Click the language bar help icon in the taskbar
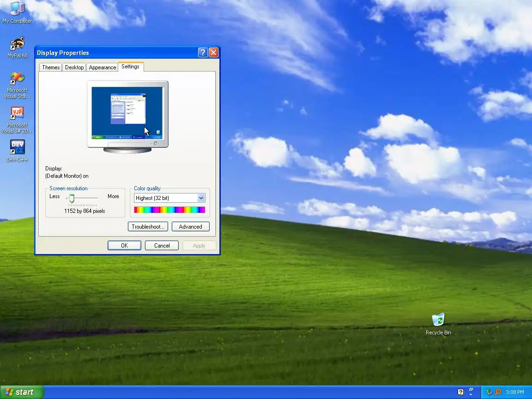The height and width of the screenshot is (399, 532). 460,392
